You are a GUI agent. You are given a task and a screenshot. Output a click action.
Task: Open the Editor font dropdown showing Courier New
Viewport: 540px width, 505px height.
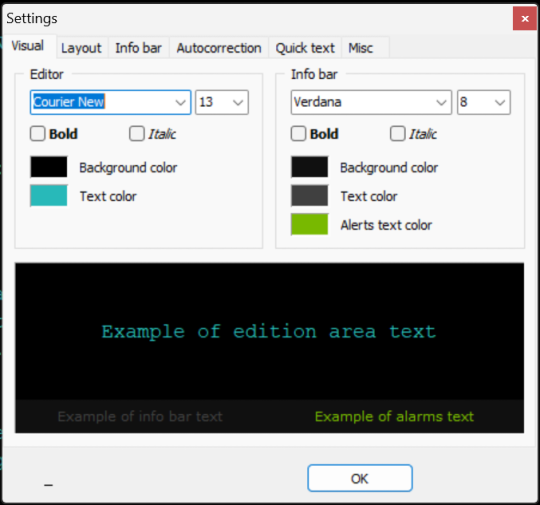[111, 102]
